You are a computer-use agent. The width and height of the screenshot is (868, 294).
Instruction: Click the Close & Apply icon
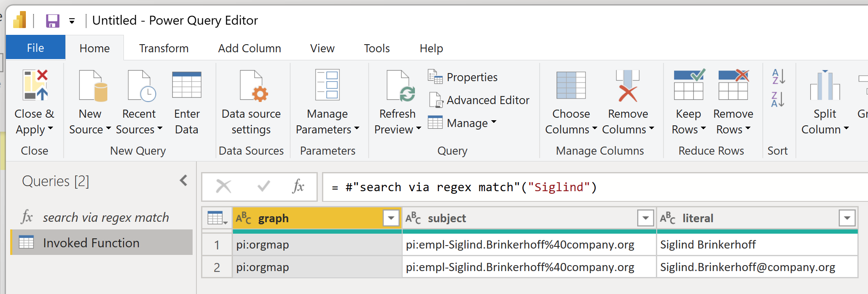tap(35, 85)
